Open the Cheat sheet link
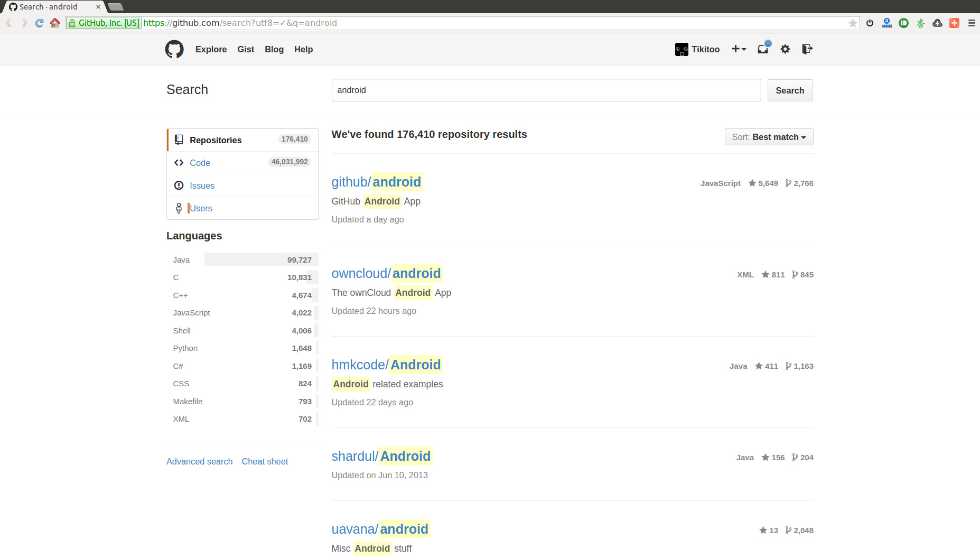 pyautogui.click(x=265, y=461)
